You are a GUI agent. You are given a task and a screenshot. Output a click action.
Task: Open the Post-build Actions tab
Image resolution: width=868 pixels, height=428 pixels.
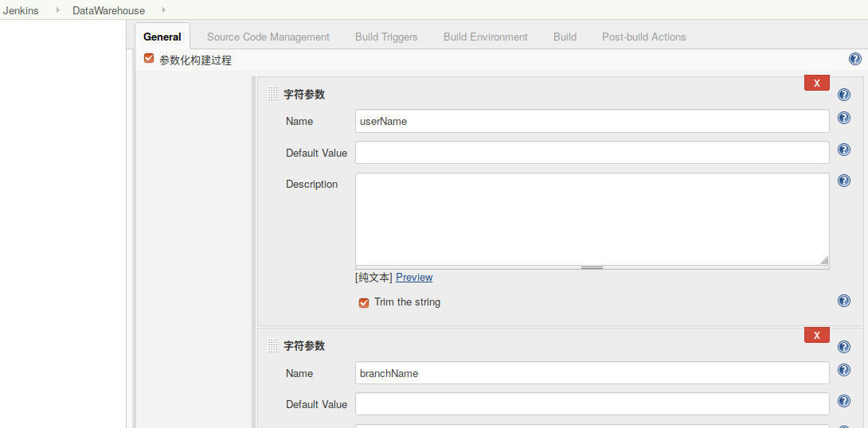click(x=643, y=37)
